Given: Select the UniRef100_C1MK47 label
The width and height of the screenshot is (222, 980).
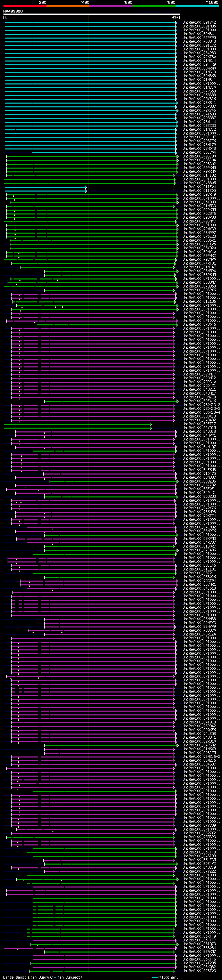Looking at the screenshot, I should [x=199, y=267].
